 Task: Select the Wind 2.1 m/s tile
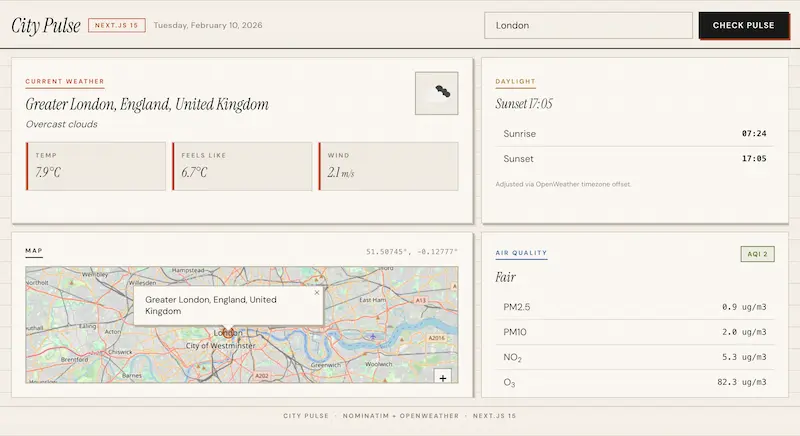[388, 166]
